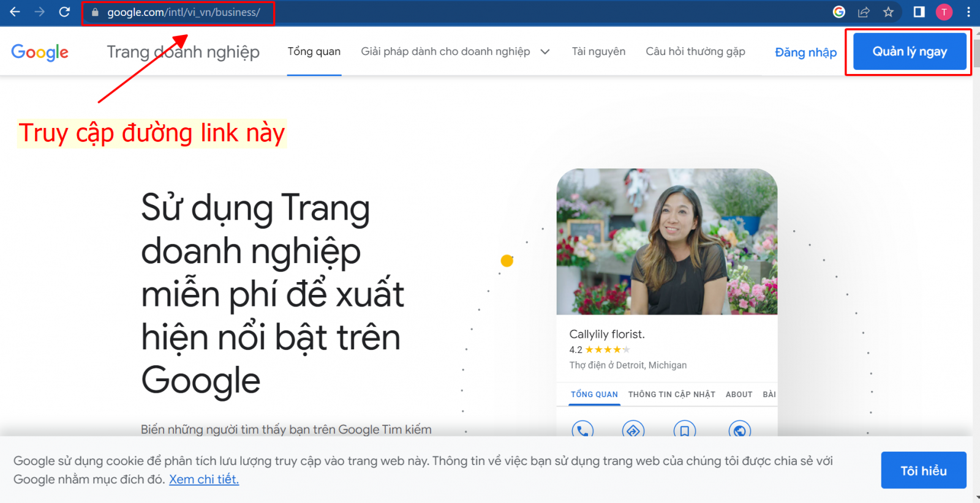Reload the page with the refresh icon
The image size is (980, 503).
coord(64,12)
